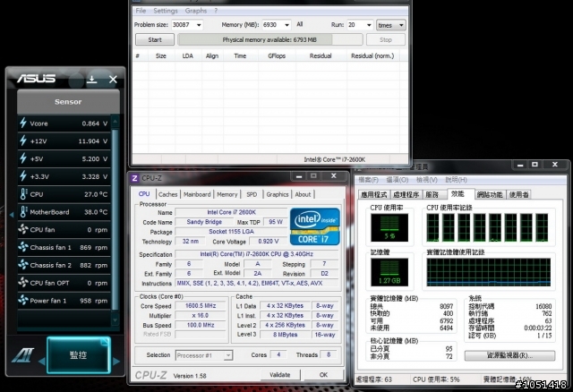Open Task Manager 說明(H) menu
The image size is (573, 392).
(456, 180)
